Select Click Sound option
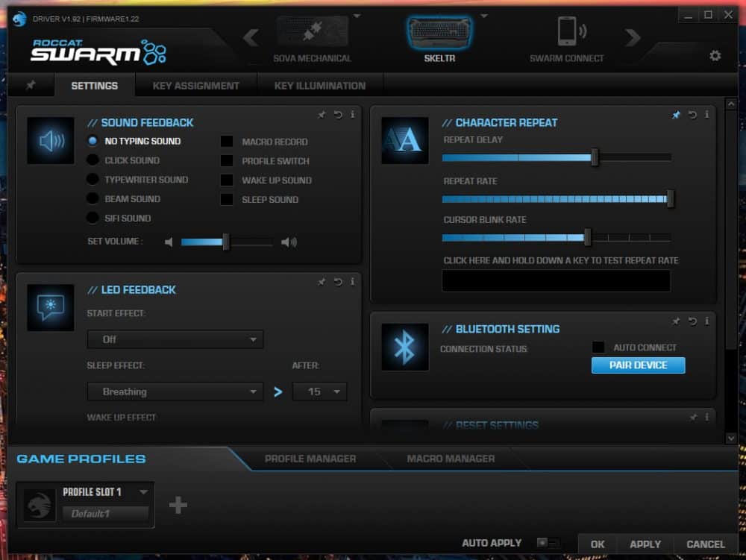Image resolution: width=746 pixels, height=560 pixels. point(93,160)
